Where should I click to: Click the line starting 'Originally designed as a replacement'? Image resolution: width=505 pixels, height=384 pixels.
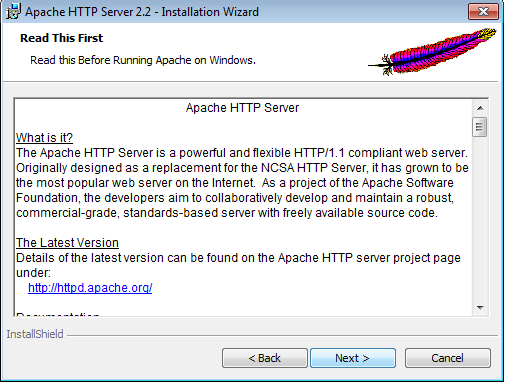tap(242, 168)
